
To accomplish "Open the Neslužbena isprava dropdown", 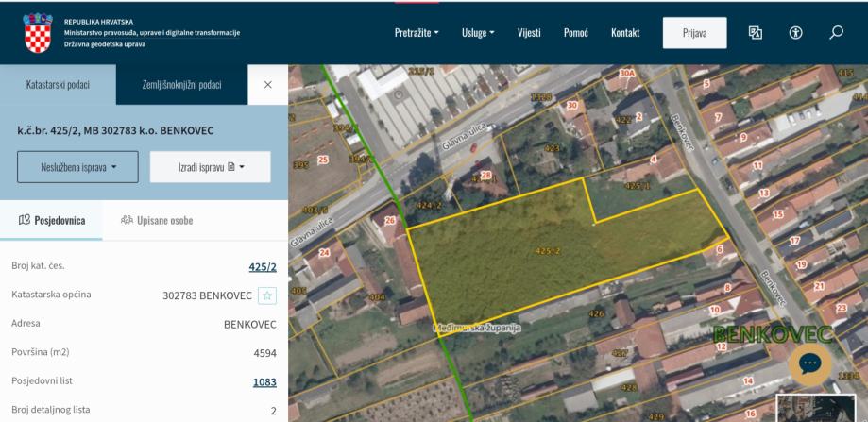I will coord(77,167).
